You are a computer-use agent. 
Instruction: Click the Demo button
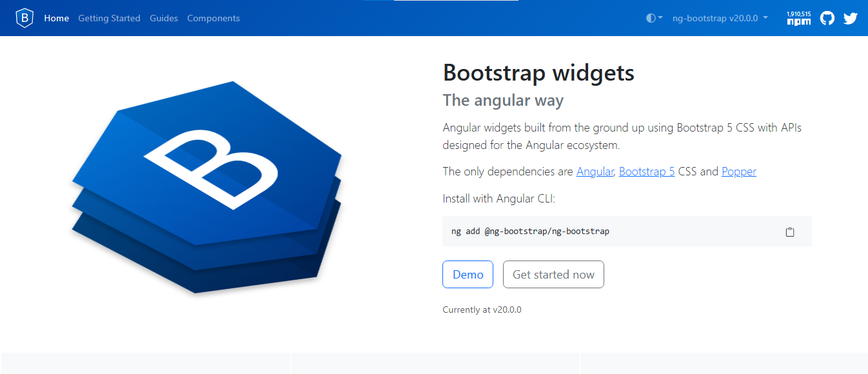pyautogui.click(x=468, y=274)
